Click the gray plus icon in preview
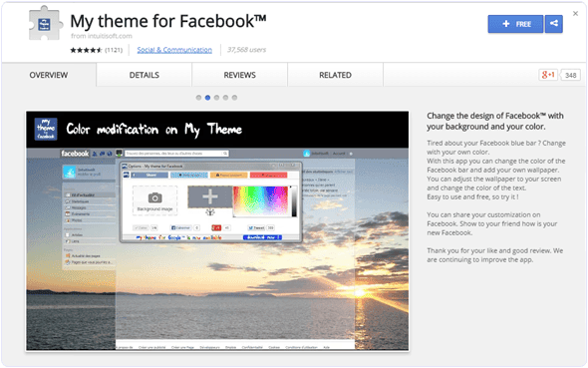Screen dimensions: 588x368 210,196
